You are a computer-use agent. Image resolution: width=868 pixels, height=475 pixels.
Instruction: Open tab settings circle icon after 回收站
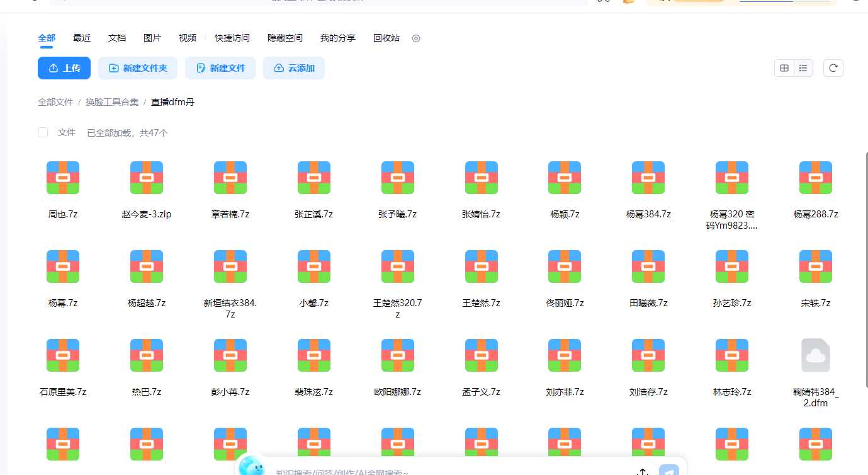[416, 38]
